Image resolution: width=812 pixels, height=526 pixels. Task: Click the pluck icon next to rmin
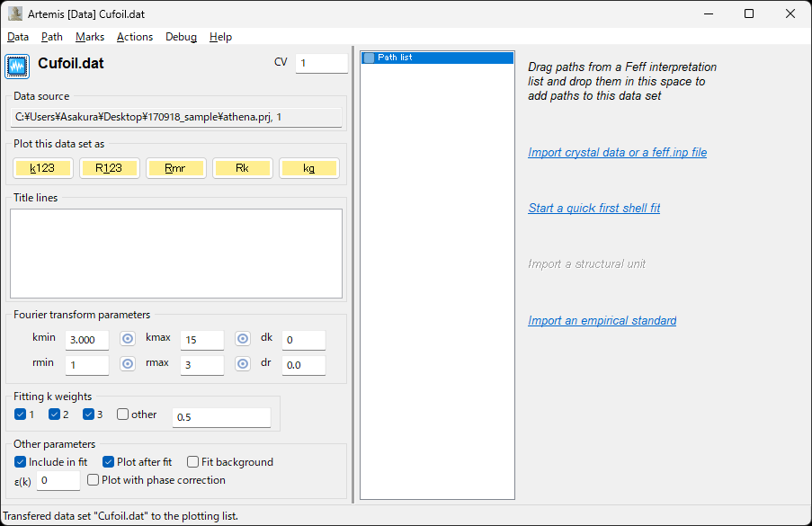point(128,363)
